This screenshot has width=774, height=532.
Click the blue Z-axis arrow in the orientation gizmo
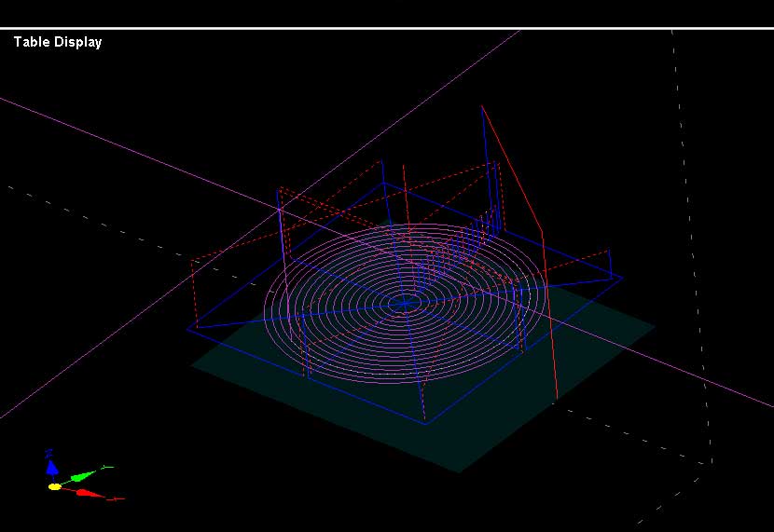click(52, 467)
